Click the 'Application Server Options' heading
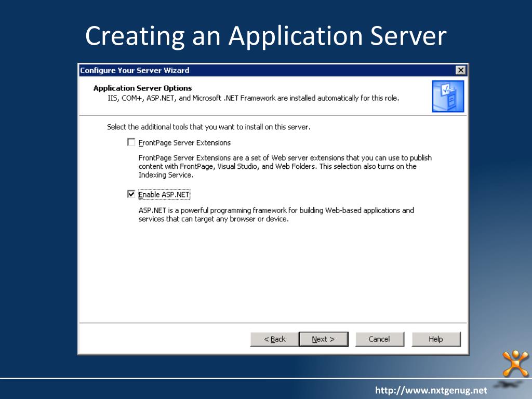The image size is (532, 399). pyautogui.click(x=142, y=88)
